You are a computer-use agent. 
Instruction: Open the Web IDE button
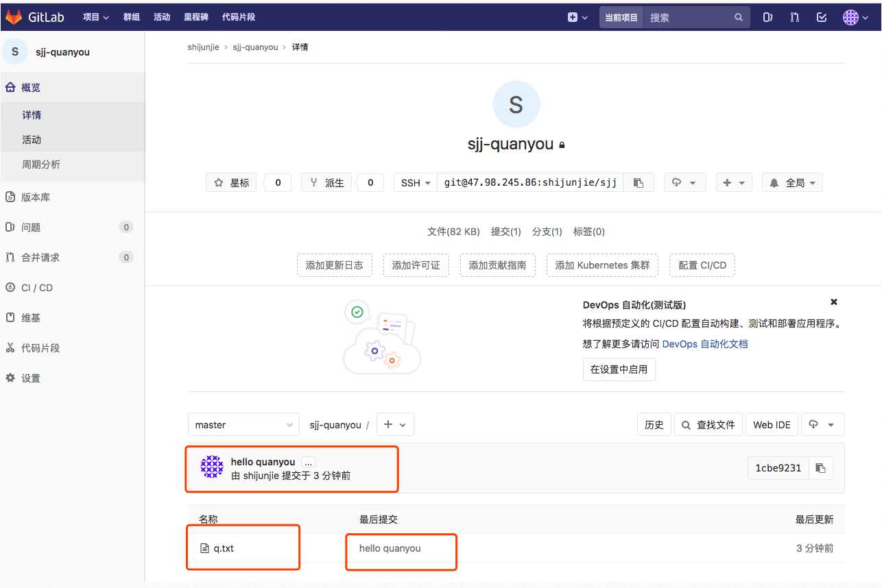pyautogui.click(x=772, y=425)
